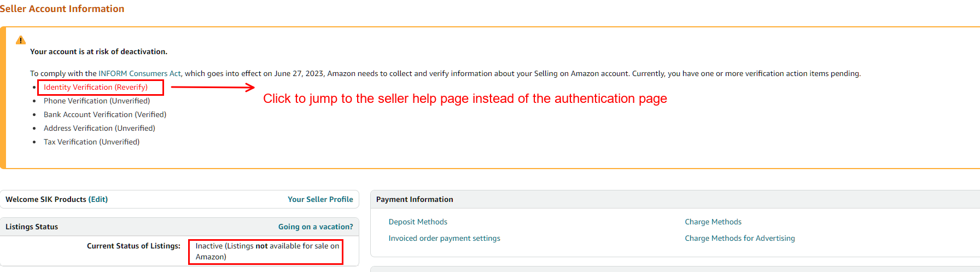Click the Seller Account Information heading
The image size is (980, 272).
coord(62,9)
